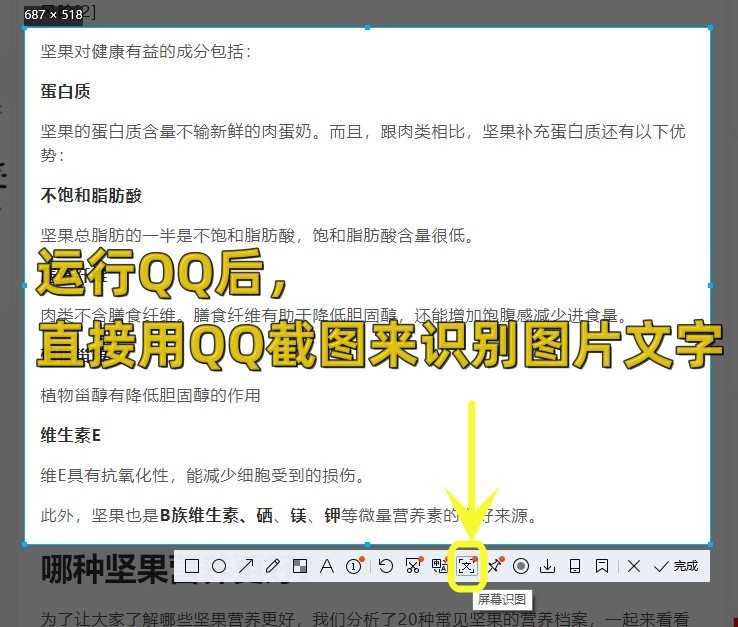Start screen recording from the toolbar

pos(521,566)
